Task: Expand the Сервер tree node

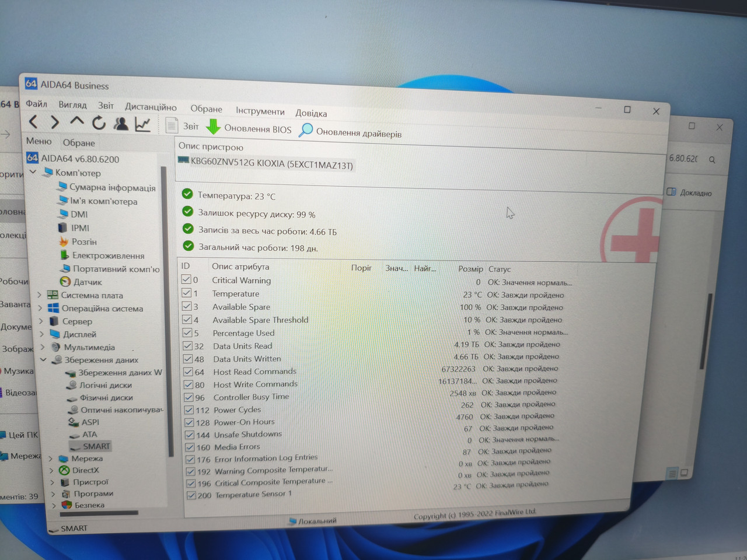Action: [41, 321]
